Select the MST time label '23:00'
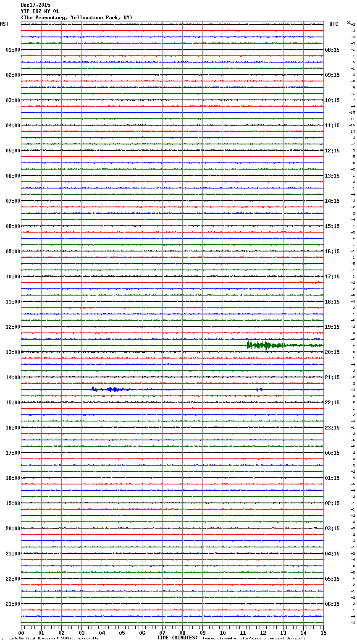 tap(13, 604)
